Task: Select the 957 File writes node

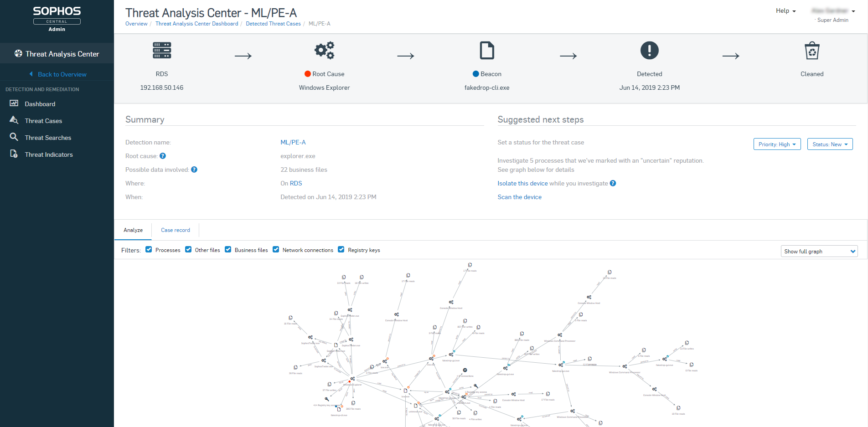Action: (x=465, y=321)
